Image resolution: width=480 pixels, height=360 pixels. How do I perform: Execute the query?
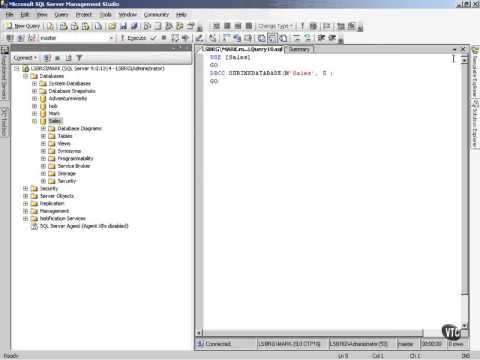pos(133,38)
